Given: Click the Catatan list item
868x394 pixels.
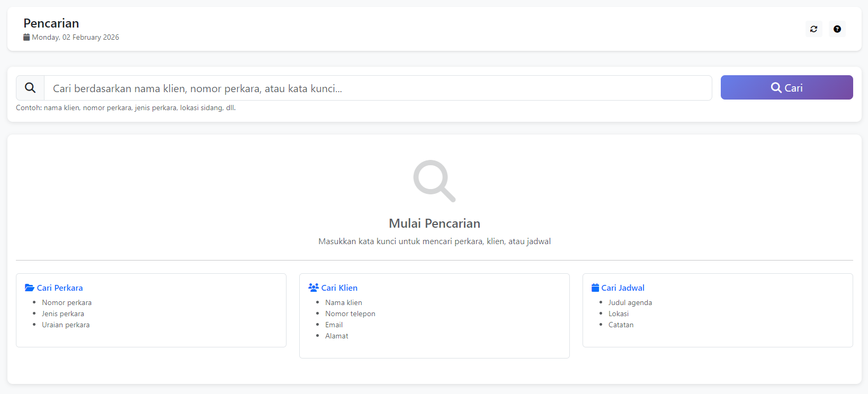Looking at the screenshot, I should click(621, 325).
